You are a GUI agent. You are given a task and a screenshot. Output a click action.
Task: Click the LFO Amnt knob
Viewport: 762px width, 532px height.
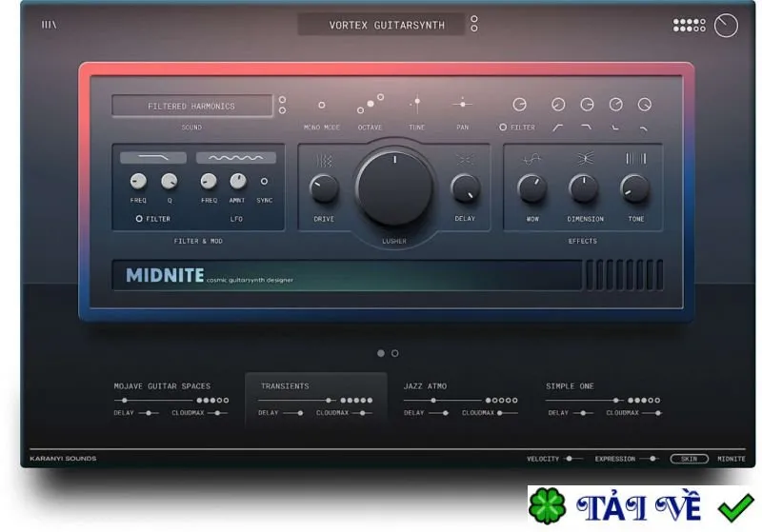point(237,181)
